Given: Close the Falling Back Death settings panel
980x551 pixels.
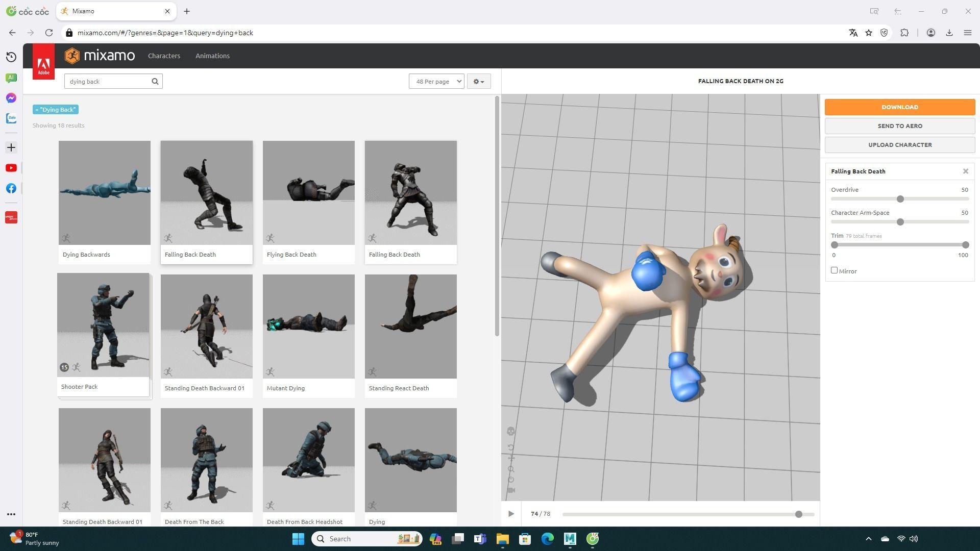Looking at the screenshot, I should tap(966, 171).
